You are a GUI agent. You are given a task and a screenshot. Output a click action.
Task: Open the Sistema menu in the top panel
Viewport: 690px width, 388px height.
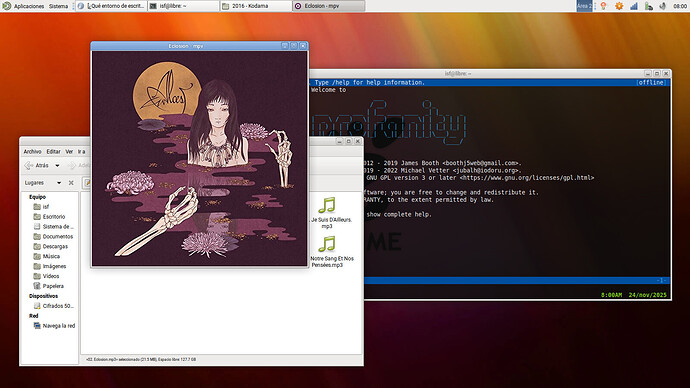click(58, 6)
